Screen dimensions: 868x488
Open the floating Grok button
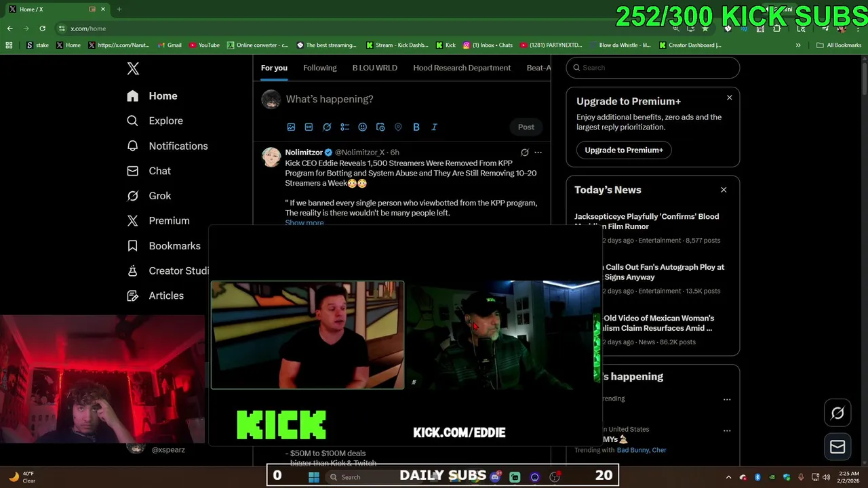[837, 413]
